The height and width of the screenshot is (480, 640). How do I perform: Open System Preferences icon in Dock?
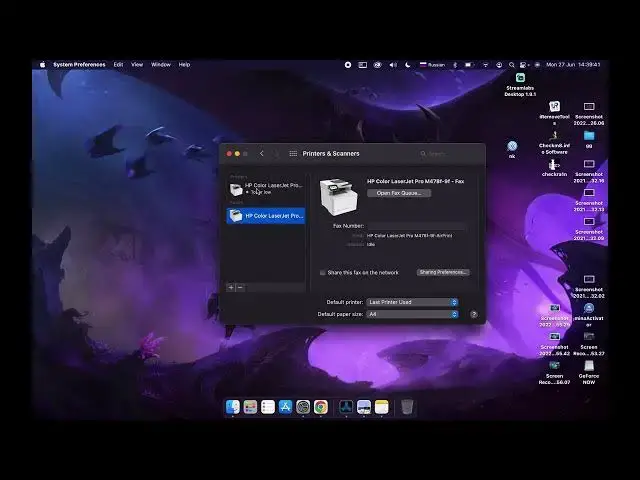303,407
